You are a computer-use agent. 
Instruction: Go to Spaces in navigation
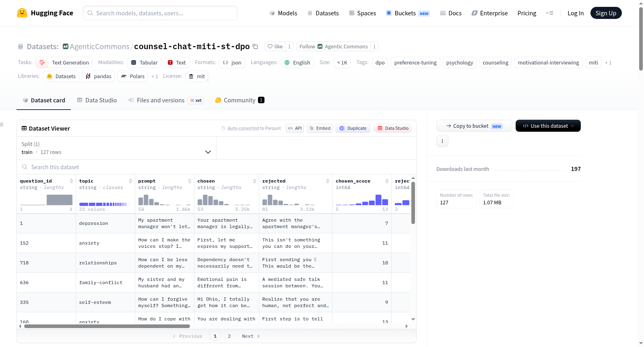pos(362,13)
